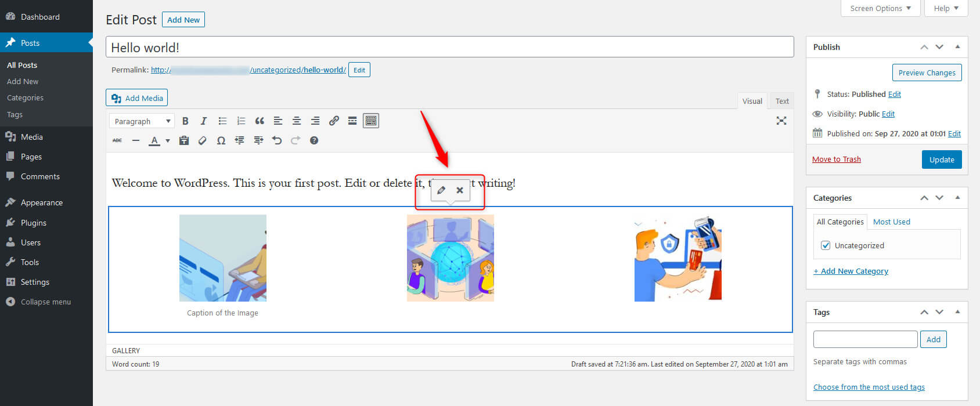980x406 pixels.
Task: Click the X remove gallery icon
Action: click(460, 190)
